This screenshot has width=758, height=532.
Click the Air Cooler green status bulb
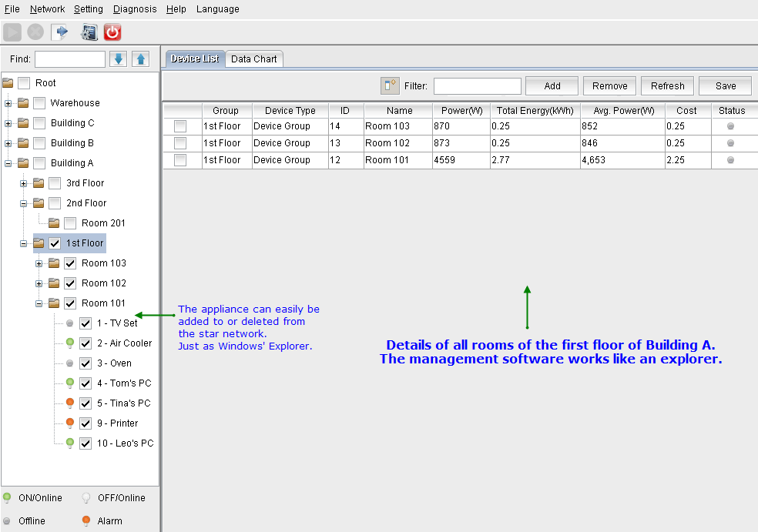(x=69, y=343)
